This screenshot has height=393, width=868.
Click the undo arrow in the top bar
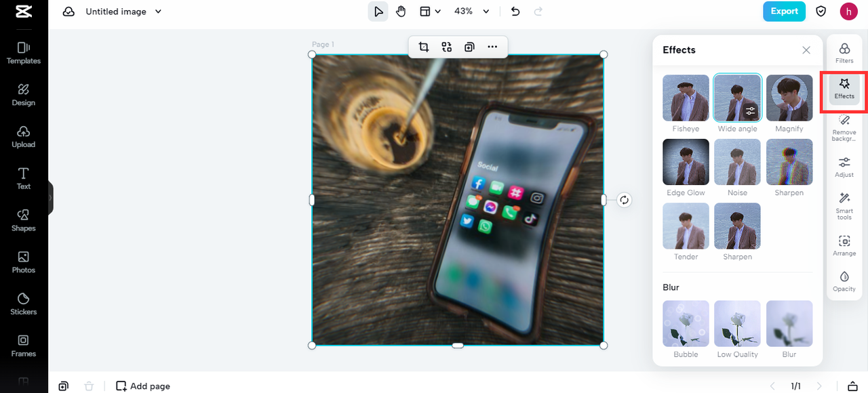[x=515, y=12]
